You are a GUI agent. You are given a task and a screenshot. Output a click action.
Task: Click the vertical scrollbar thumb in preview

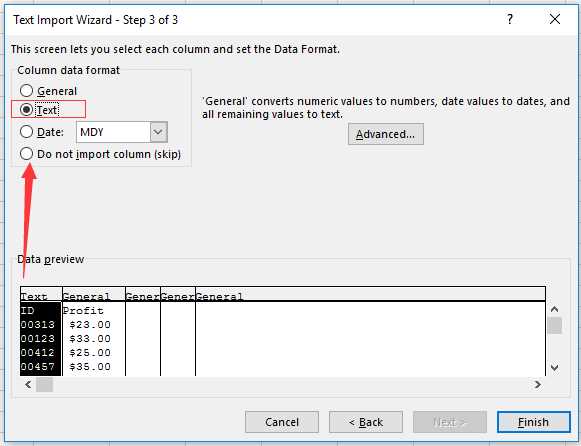click(x=554, y=325)
